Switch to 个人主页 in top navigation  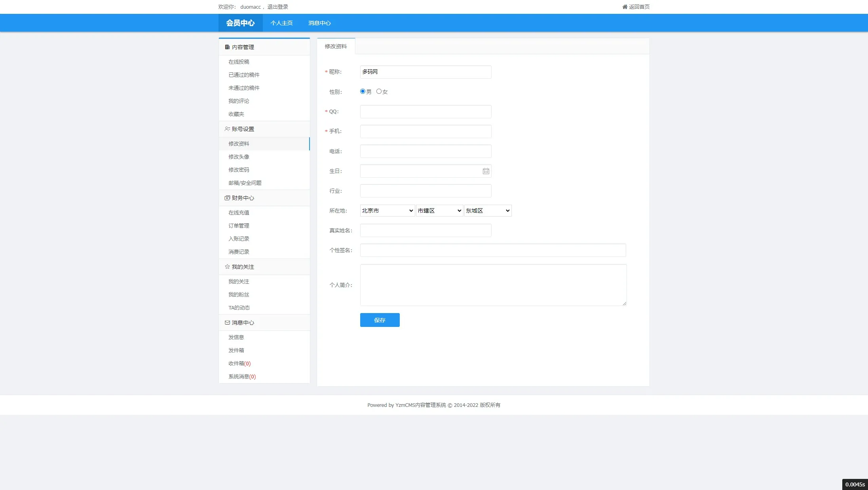tap(281, 23)
